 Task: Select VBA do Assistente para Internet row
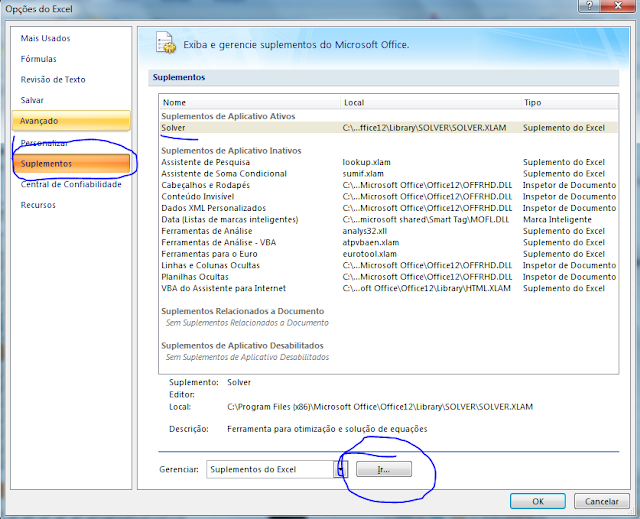389,288
